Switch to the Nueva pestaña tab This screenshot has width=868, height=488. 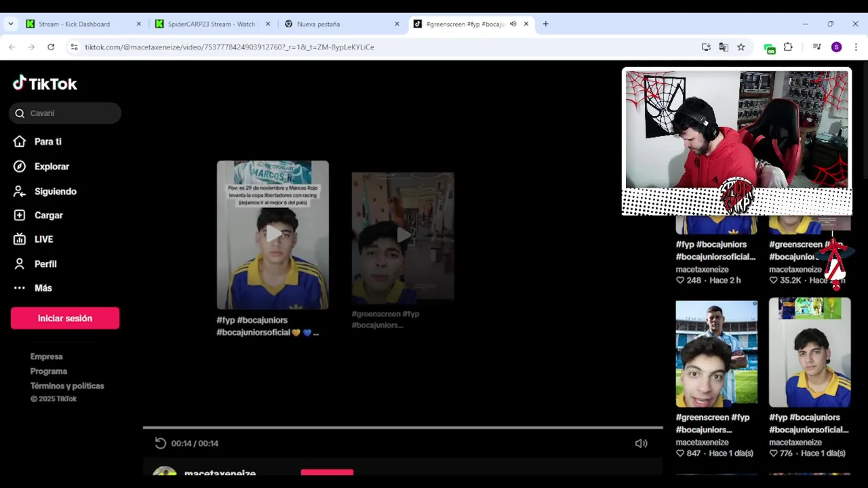[318, 24]
